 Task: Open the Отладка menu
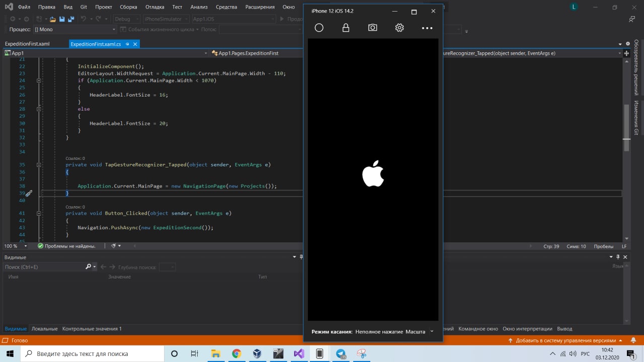coord(155,7)
